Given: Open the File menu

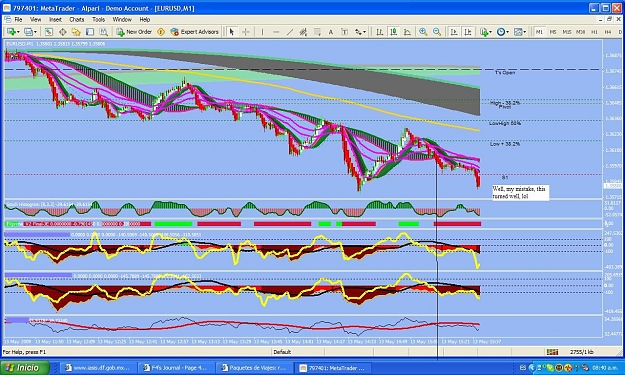Looking at the screenshot, I should 18,20.
